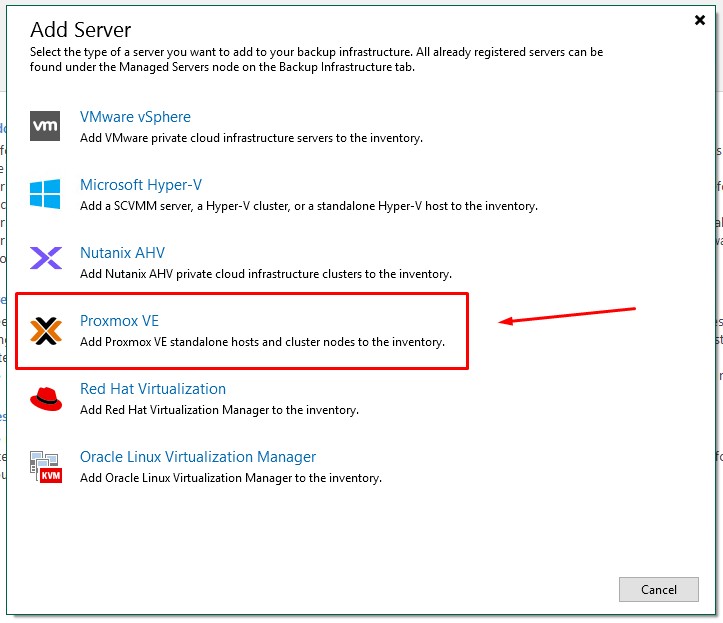Image resolution: width=723 pixels, height=623 pixels.
Task: Close the Add Server dialog with X
Action: (x=699, y=19)
